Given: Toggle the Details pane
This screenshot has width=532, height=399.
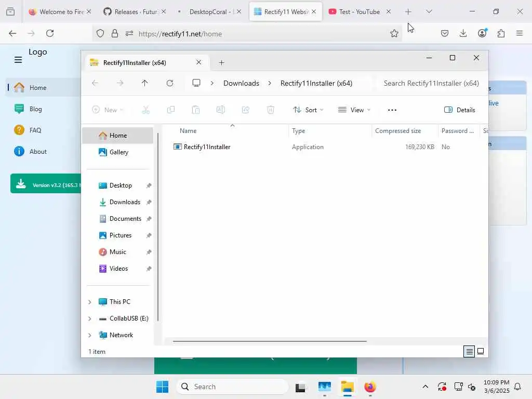Looking at the screenshot, I should pyautogui.click(x=460, y=110).
